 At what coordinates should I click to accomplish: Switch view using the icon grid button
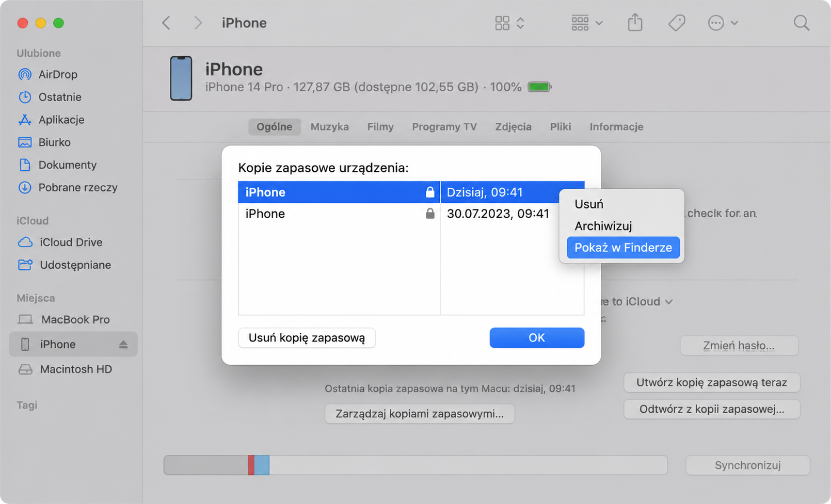[509, 23]
